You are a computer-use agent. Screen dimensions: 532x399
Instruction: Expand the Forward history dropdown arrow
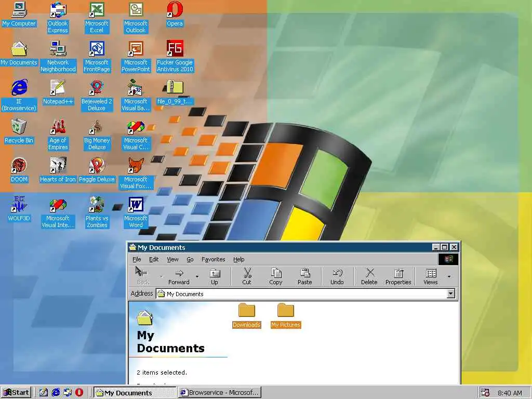(x=197, y=276)
